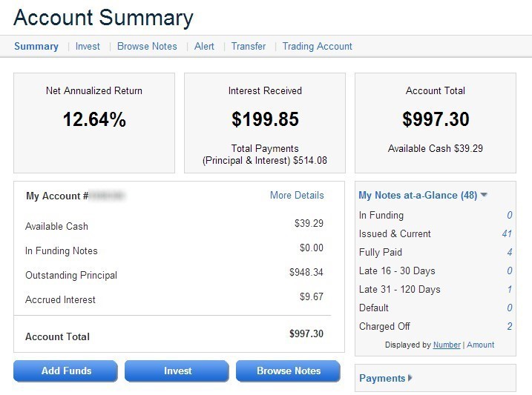The height and width of the screenshot is (395, 532).
Task: Click the blue Browse Notes button
Action: click(289, 371)
